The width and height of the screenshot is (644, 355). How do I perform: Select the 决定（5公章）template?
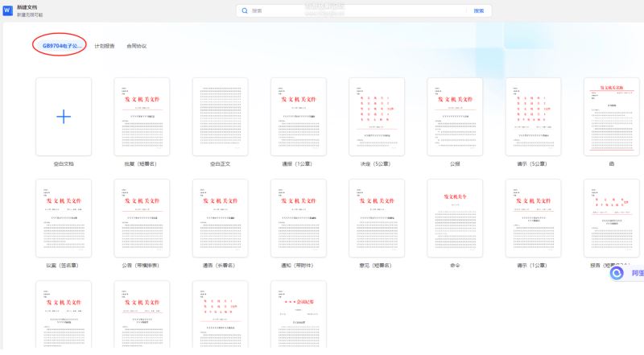pos(377,116)
